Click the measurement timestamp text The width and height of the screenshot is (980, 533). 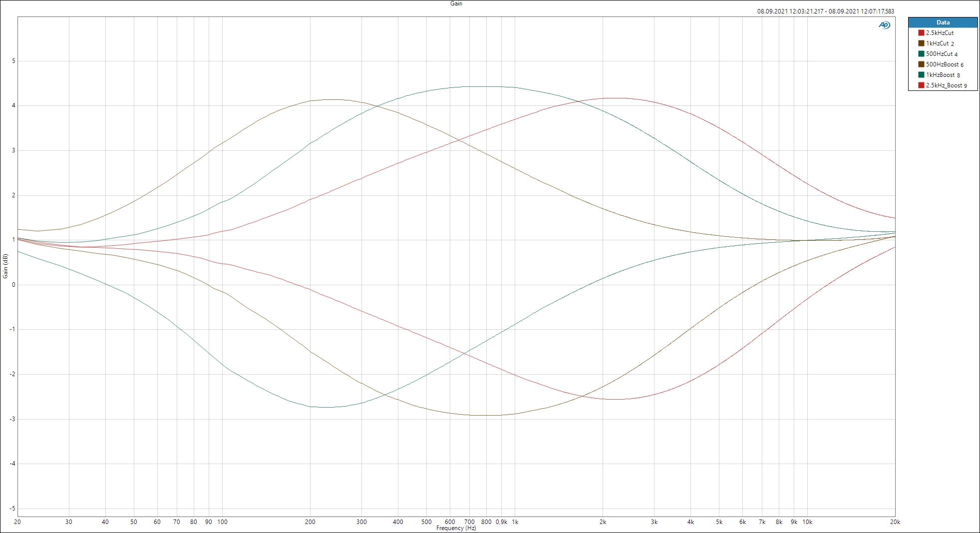click(826, 11)
